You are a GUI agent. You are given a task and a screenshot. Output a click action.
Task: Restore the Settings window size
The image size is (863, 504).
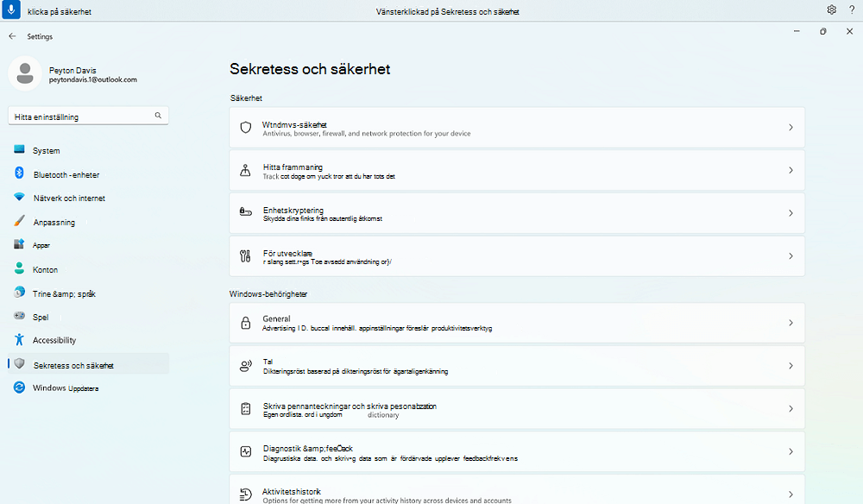point(822,31)
